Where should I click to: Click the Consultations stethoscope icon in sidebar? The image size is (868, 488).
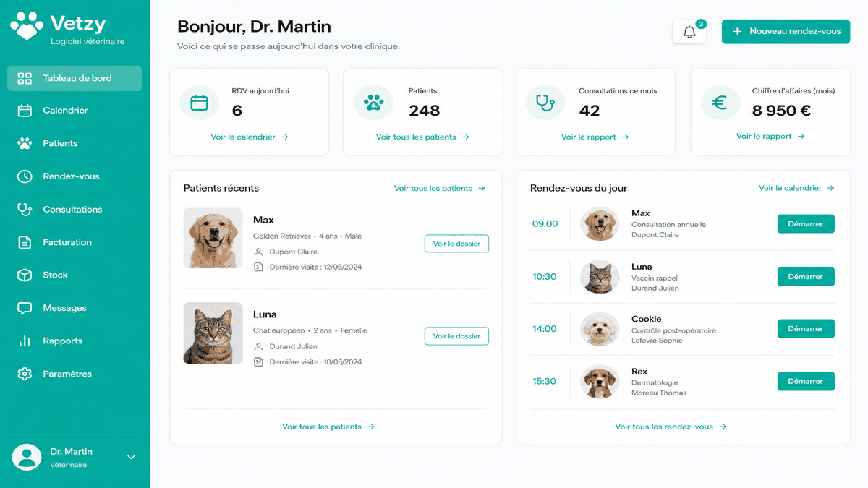(25, 209)
